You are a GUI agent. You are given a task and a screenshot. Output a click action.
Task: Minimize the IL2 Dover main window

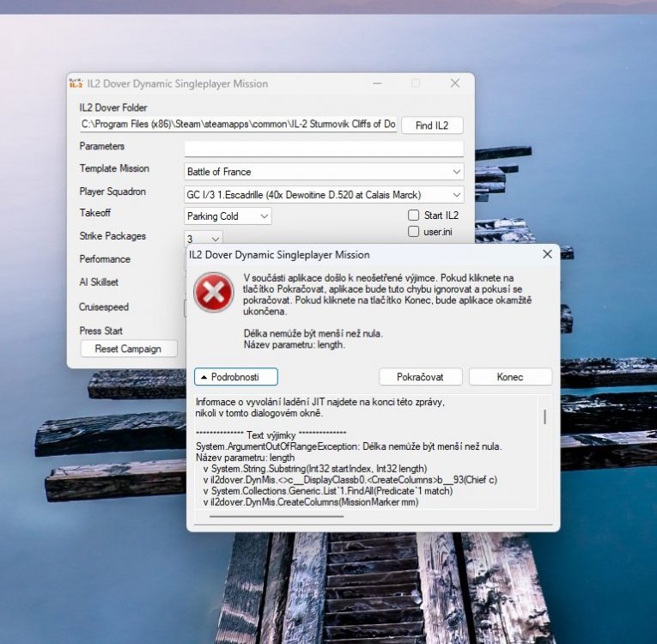tap(377, 83)
